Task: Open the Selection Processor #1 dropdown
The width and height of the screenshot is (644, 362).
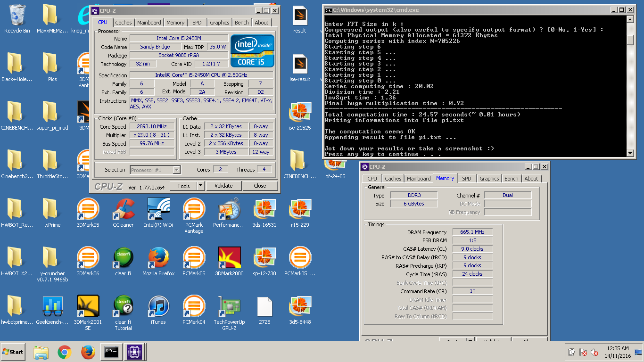Action: click(x=155, y=170)
